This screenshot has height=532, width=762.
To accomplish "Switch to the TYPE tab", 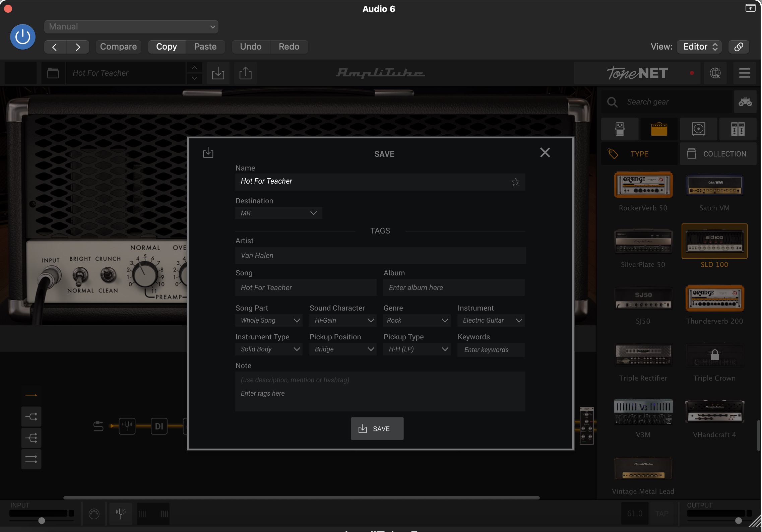I will (x=639, y=154).
